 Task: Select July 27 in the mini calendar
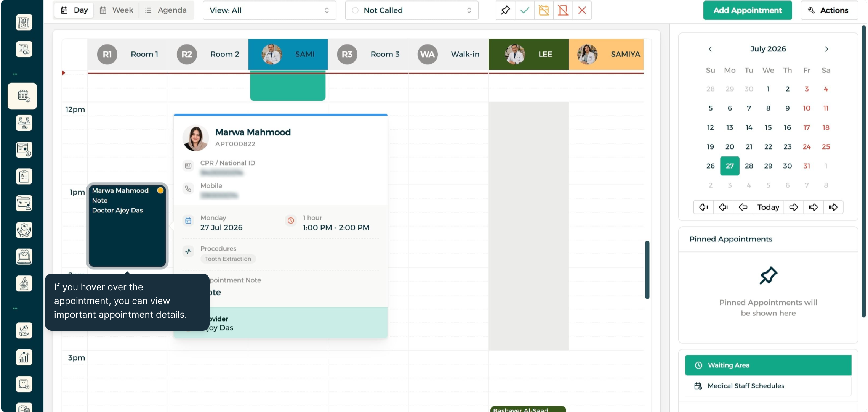pos(730,166)
